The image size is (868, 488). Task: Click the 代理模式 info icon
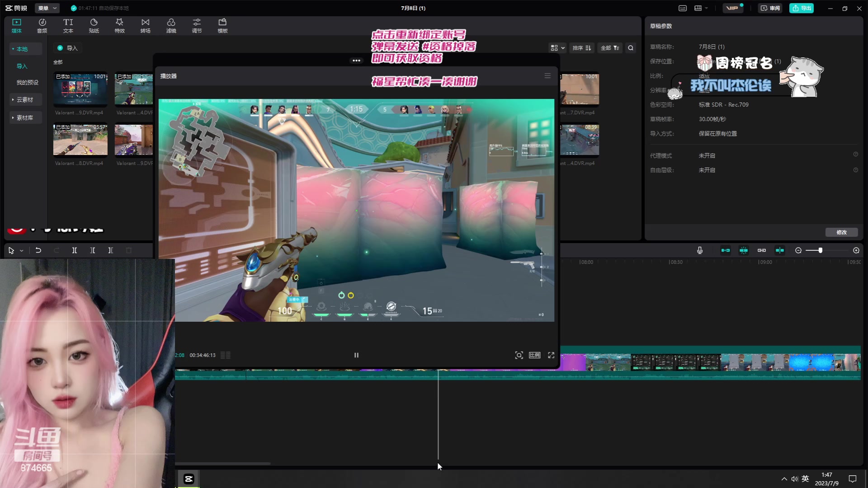coord(855,155)
